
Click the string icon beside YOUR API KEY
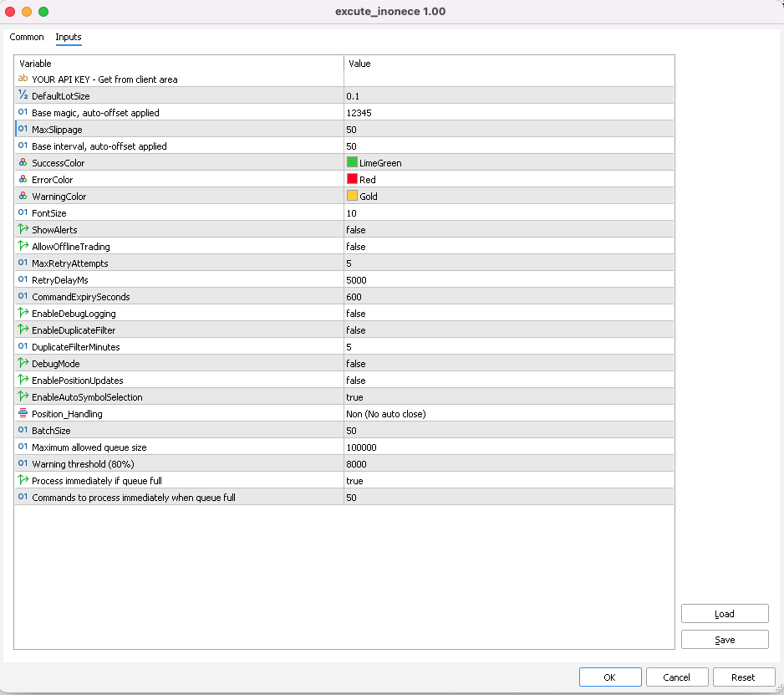click(x=23, y=79)
